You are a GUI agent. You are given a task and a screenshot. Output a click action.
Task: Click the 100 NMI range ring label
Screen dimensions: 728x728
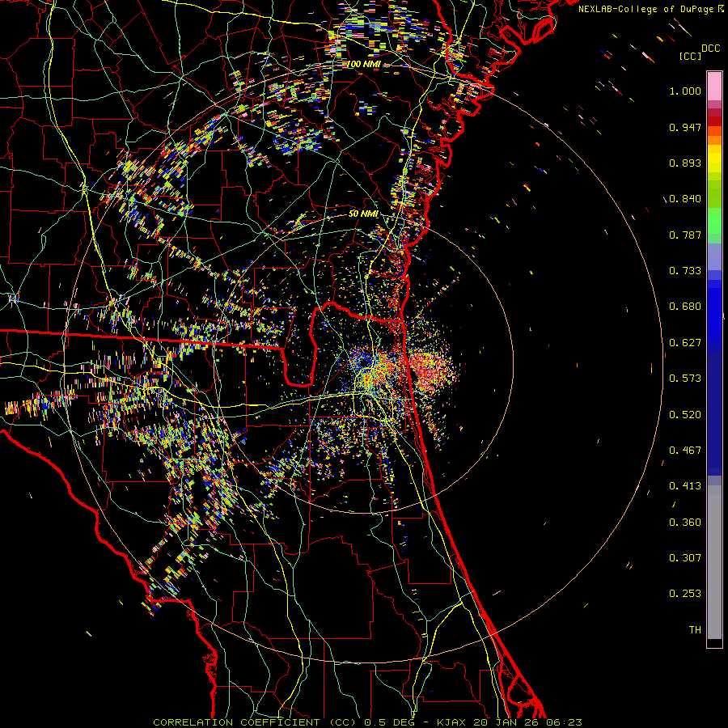click(363, 64)
